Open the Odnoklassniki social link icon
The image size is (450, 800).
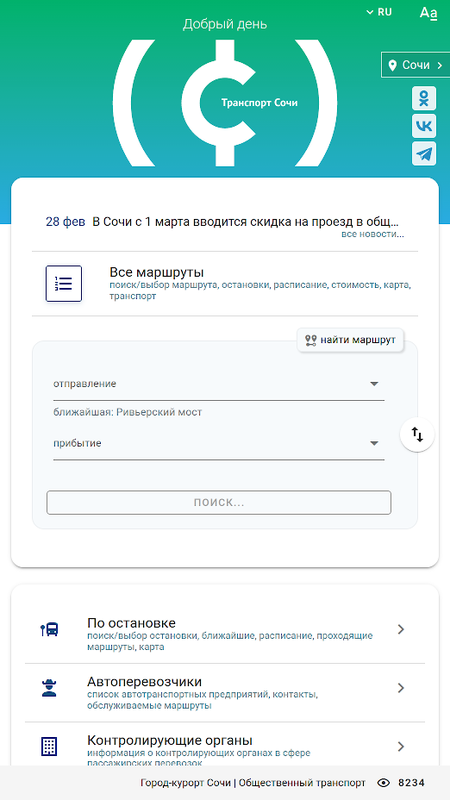[x=423, y=98]
